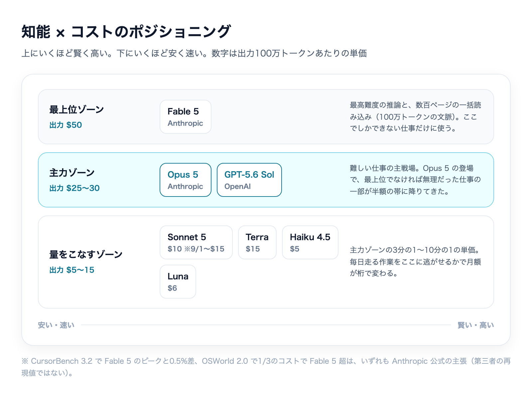The width and height of the screenshot is (532, 401).
Task: Click the description starting 難しい仕事の主戦場
Action: click(x=416, y=180)
